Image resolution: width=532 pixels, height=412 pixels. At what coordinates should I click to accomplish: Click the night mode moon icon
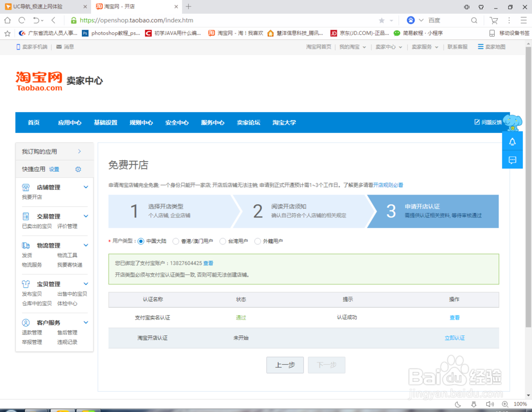coord(458,404)
